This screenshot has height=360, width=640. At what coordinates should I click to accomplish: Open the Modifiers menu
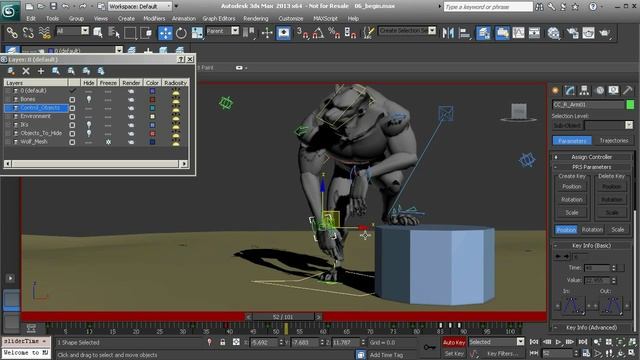pos(154,18)
